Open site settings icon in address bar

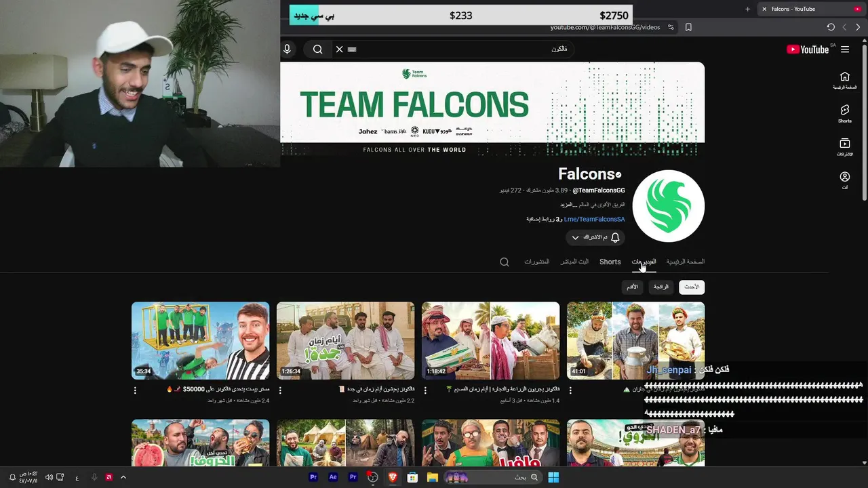coord(671,27)
